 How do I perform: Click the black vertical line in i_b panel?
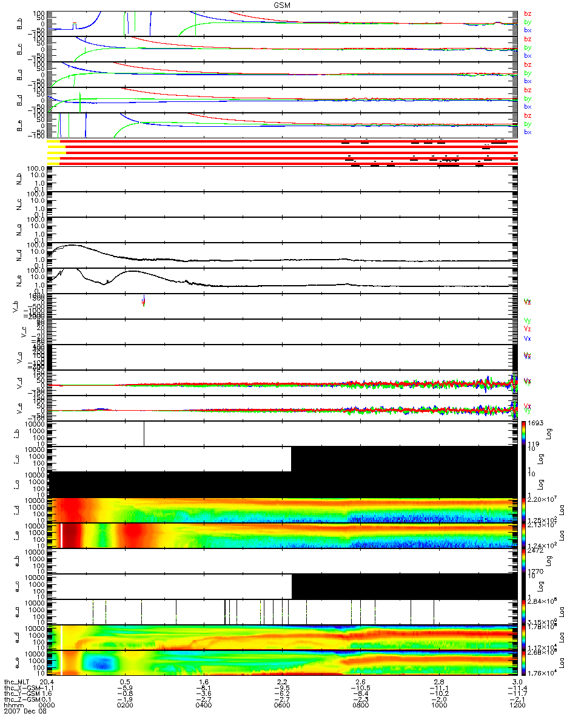(144, 434)
